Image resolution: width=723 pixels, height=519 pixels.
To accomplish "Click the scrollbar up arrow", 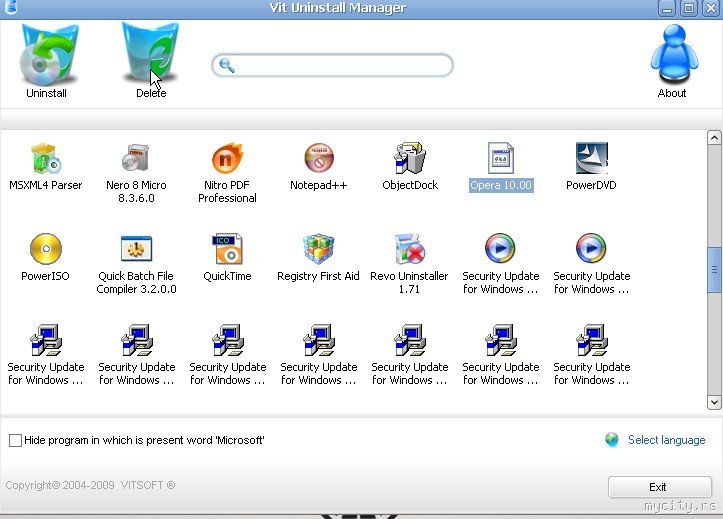I will click(x=714, y=137).
